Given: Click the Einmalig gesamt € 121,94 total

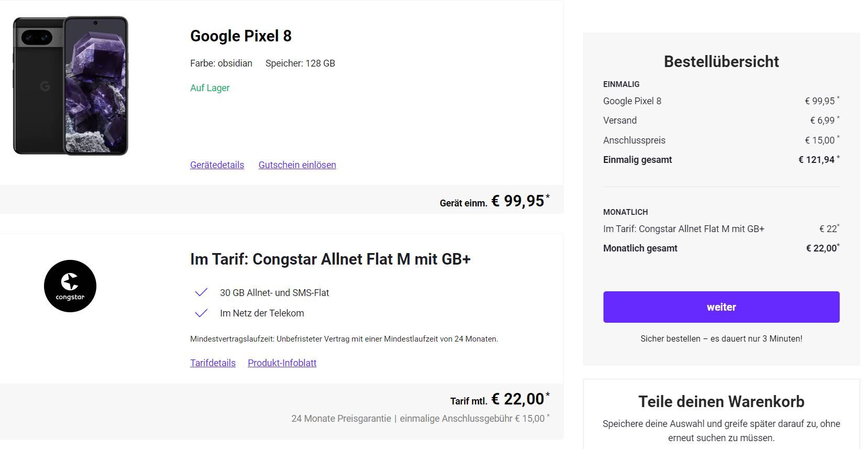Looking at the screenshot, I should tap(721, 160).
